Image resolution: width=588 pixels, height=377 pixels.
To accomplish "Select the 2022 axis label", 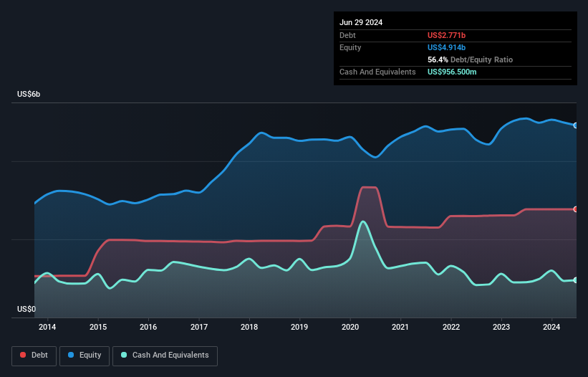I will pyautogui.click(x=450, y=327).
